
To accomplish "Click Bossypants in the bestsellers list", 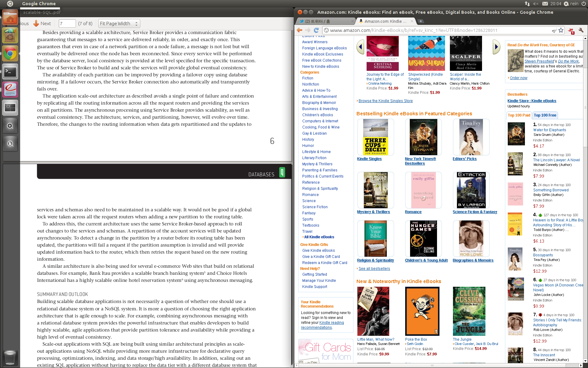I will [543, 255].
